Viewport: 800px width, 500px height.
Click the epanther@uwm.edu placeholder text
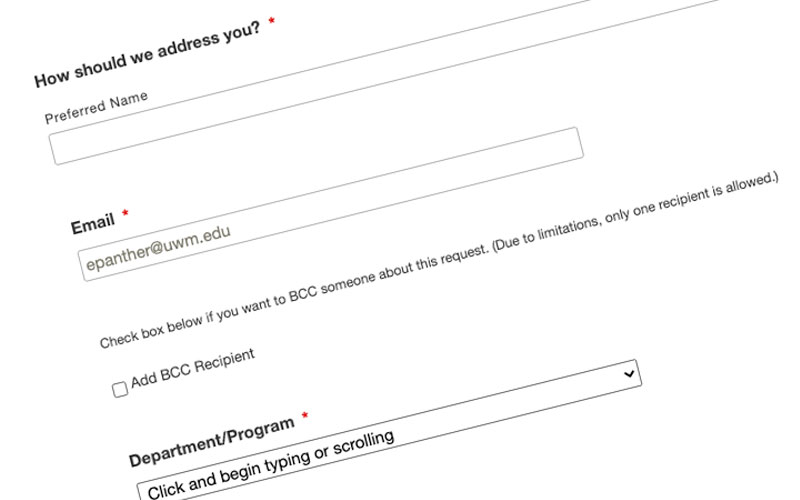158,248
